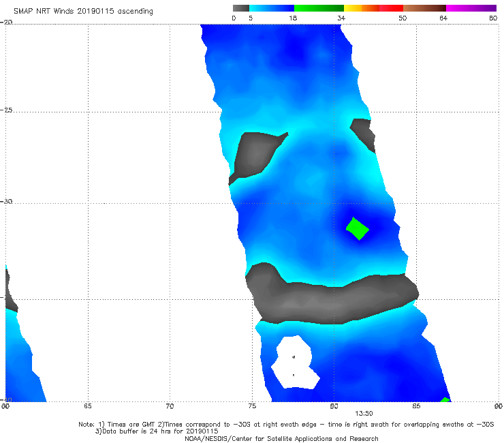
Task: Click the swath time stamp "13:50"
Action: pos(364,414)
